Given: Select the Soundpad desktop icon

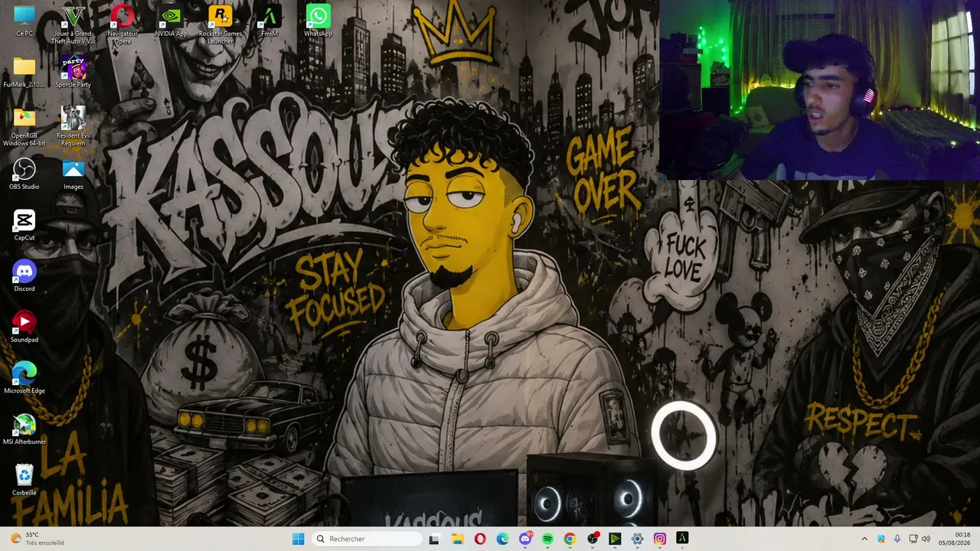Looking at the screenshot, I should pyautogui.click(x=24, y=328).
